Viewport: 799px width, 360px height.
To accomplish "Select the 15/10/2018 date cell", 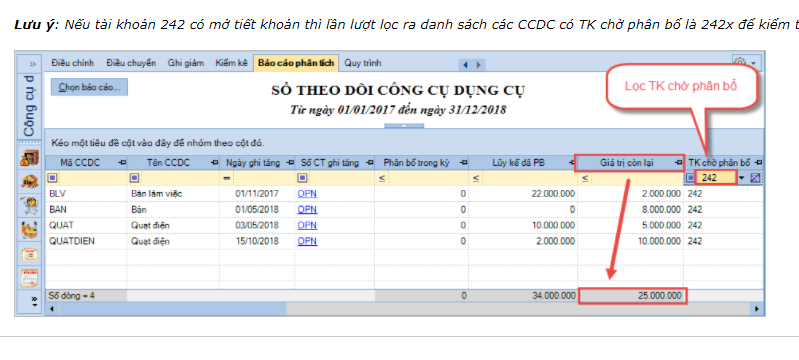I will (257, 241).
